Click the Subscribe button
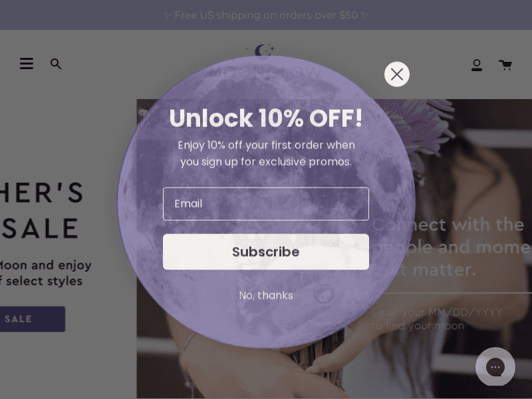The width and height of the screenshot is (532, 399). [x=265, y=252]
